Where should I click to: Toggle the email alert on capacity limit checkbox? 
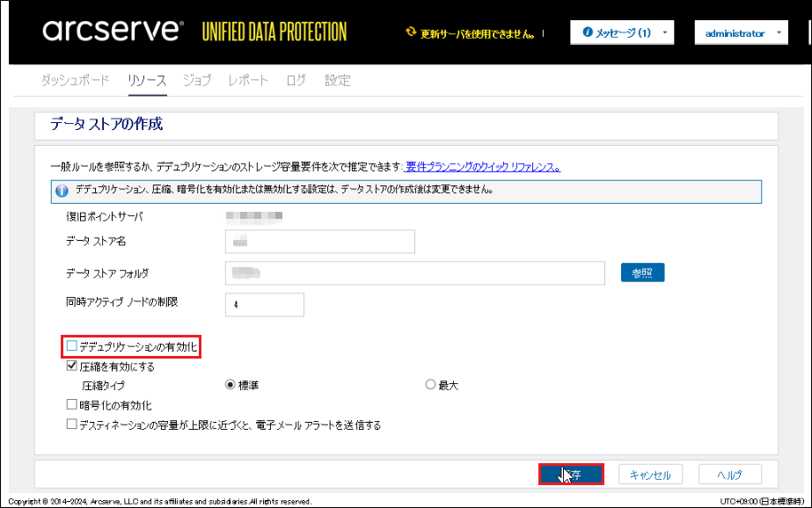(72, 425)
